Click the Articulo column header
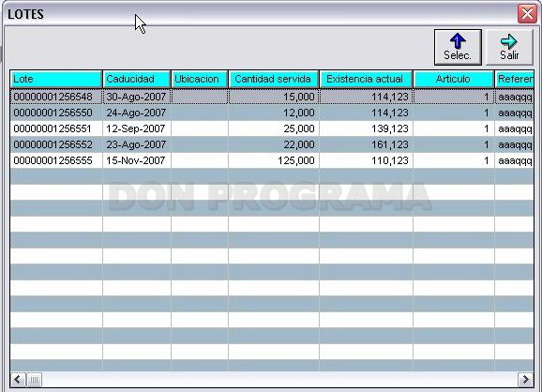 454,79
